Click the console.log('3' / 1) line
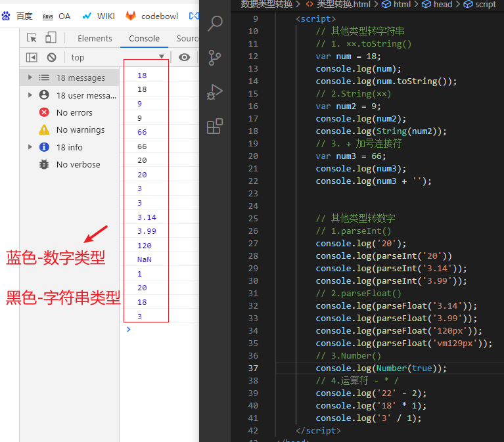Screen dimensions: 504x442 pyautogui.click(x=369, y=418)
